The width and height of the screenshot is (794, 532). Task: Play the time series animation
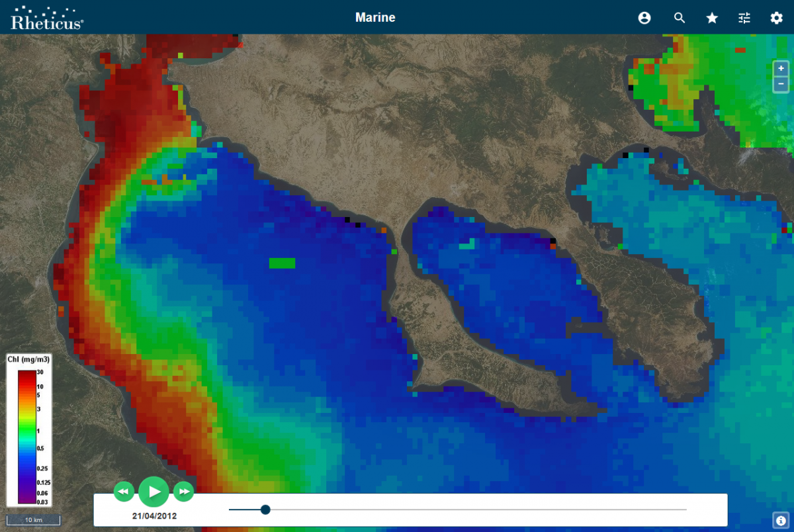(x=154, y=492)
